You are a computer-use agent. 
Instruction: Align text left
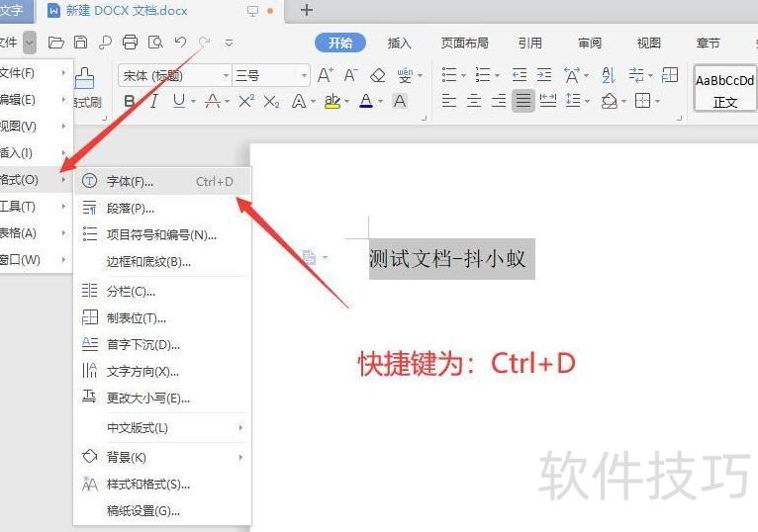[449, 101]
